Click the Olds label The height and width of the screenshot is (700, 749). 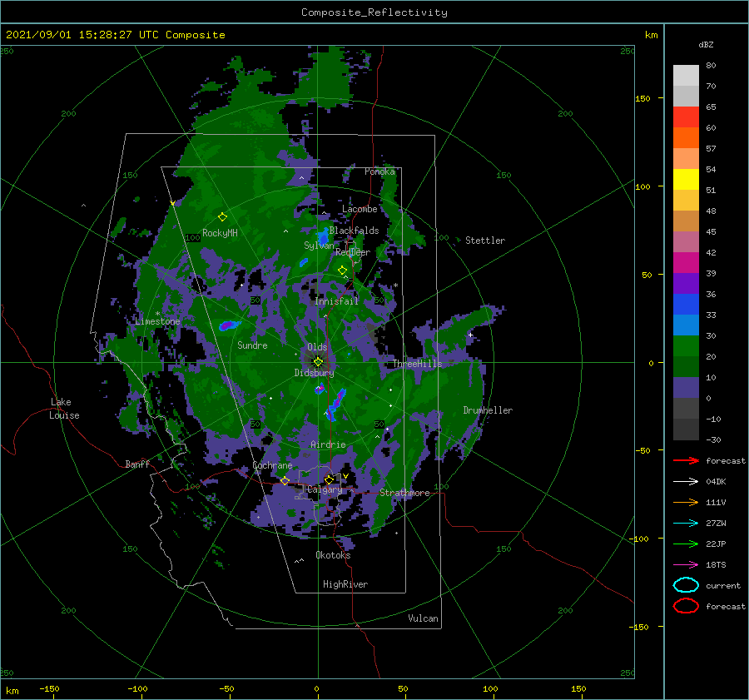pos(317,347)
